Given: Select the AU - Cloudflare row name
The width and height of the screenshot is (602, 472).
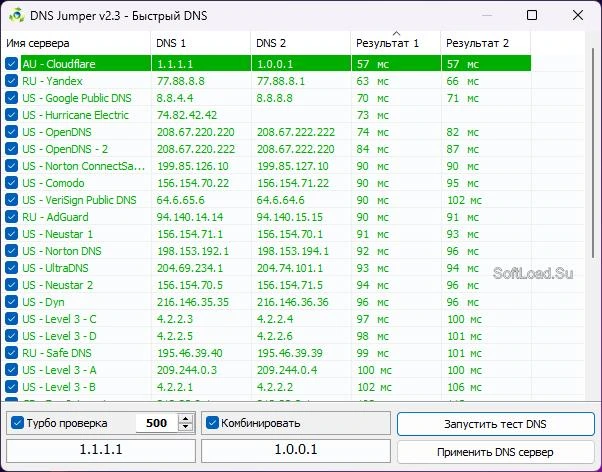Looking at the screenshot, I should pos(58,64).
